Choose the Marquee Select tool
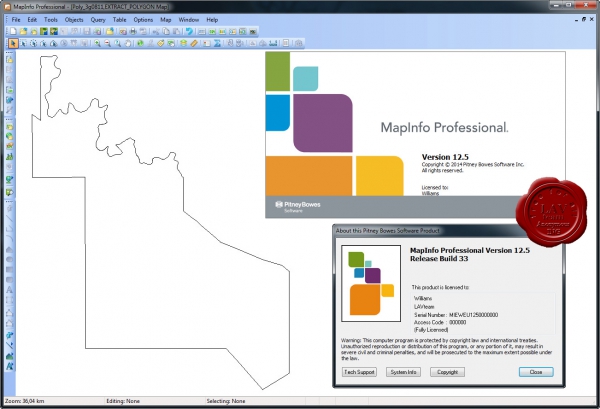Viewport: 600px width, 409px height. 23,43
